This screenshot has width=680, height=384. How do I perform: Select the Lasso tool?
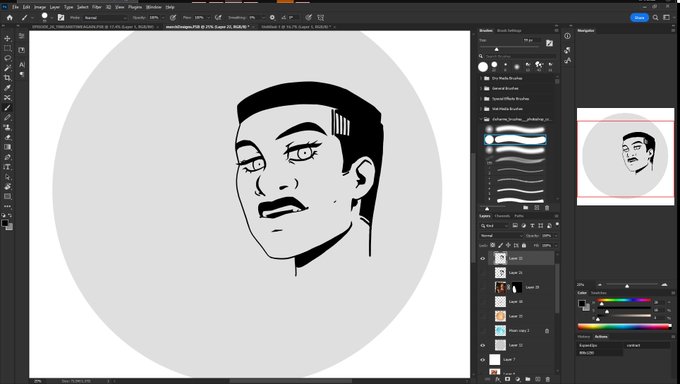click(x=7, y=58)
